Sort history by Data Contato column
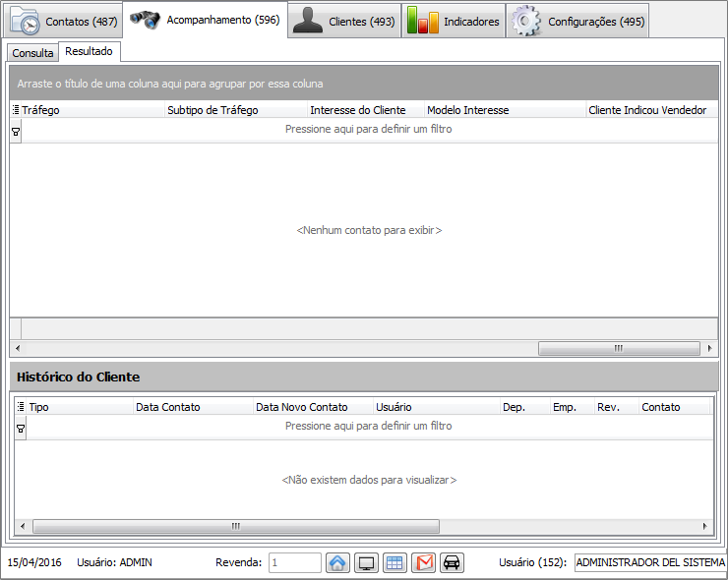 pos(193,407)
